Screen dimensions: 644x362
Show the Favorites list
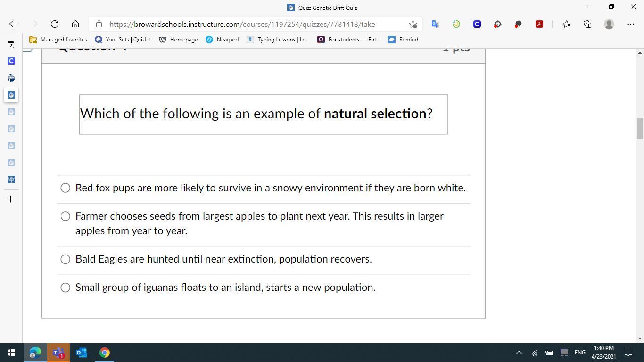tap(567, 24)
